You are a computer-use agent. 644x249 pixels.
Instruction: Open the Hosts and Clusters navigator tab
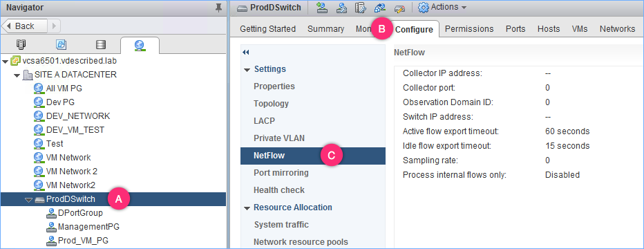tap(21, 44)
